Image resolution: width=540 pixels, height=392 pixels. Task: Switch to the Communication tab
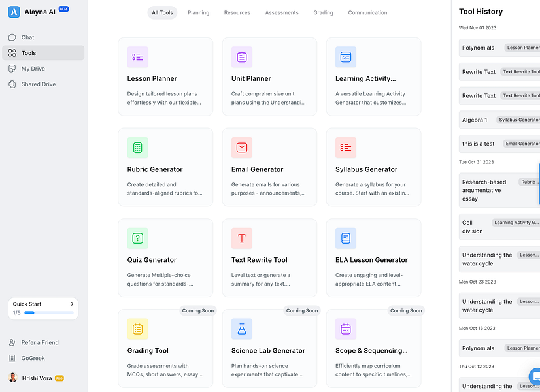tap(367, 12)
